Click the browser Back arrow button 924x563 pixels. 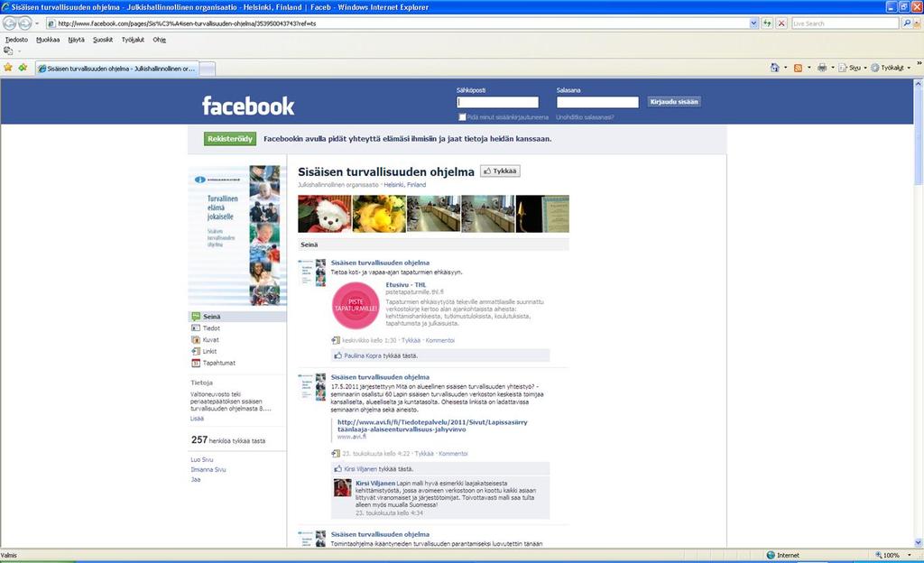[9, 23]
